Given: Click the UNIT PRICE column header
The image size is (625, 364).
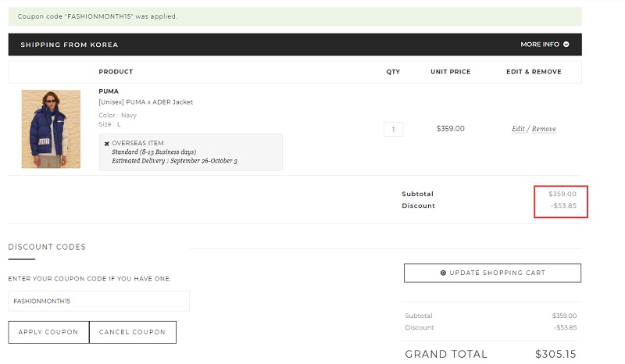Looking at the screenshot, I should coord(451,72).
